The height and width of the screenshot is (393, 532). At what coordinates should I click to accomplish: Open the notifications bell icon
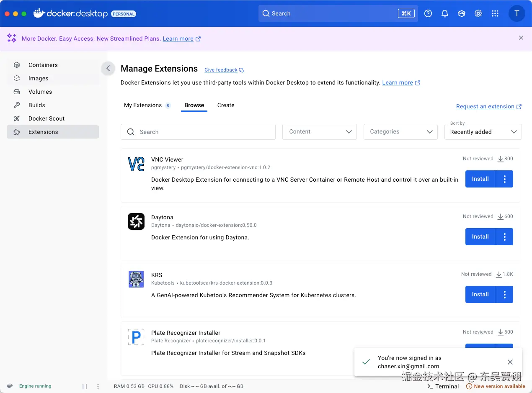445,13
